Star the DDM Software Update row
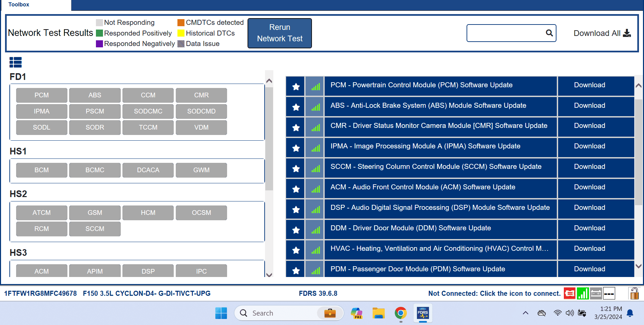Viewport: 644px width, 325px height. (296, 230)
